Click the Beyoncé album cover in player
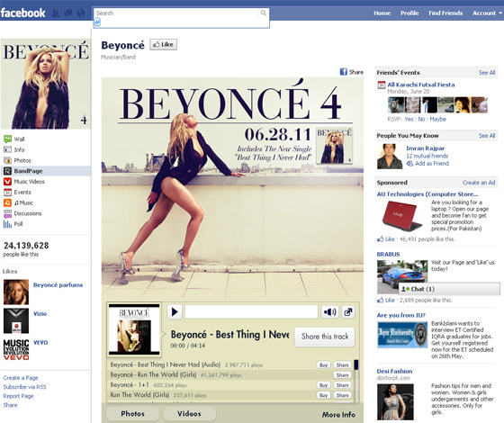 coord(134,329)
